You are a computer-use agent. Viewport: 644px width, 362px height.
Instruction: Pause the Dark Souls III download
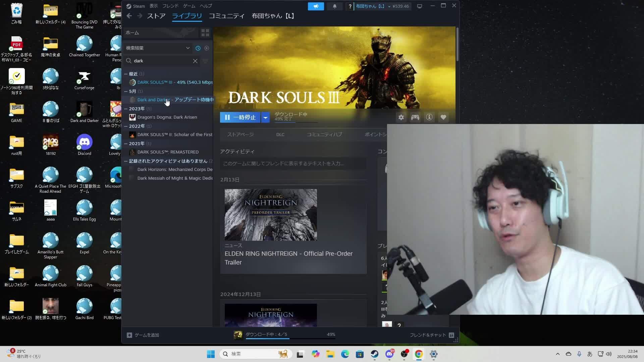tap(240, 117)
